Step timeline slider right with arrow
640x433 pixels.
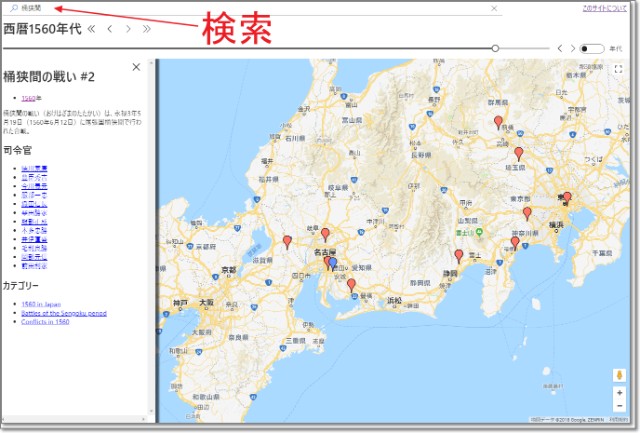[572, 48]
